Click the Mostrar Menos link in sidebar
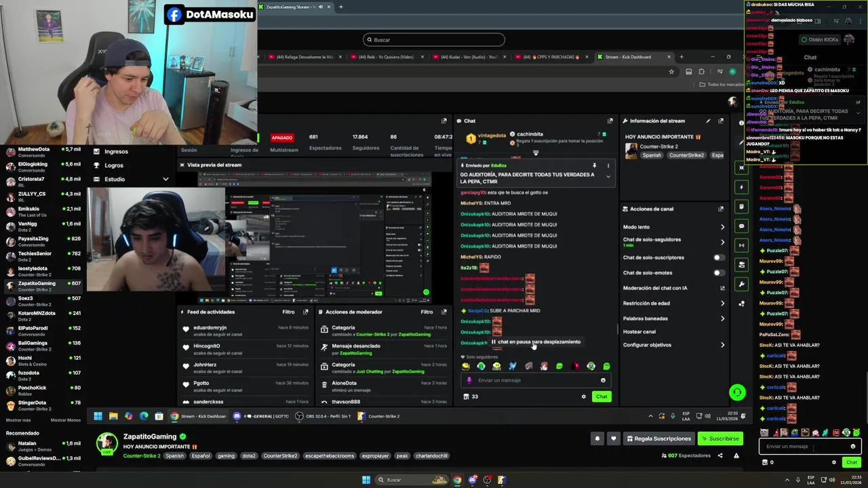This screenshot has height=488, width=868. (x=66, y=420)
